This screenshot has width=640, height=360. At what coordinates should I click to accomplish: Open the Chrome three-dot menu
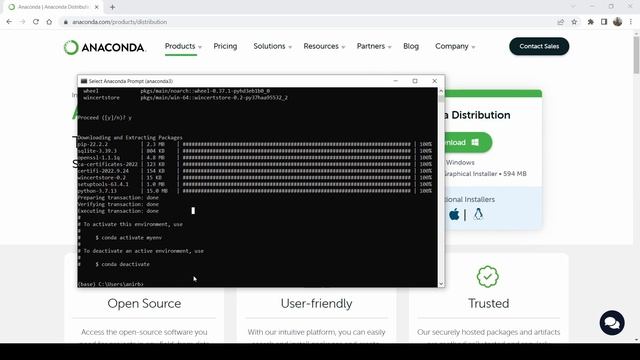[x=631, y=22]
